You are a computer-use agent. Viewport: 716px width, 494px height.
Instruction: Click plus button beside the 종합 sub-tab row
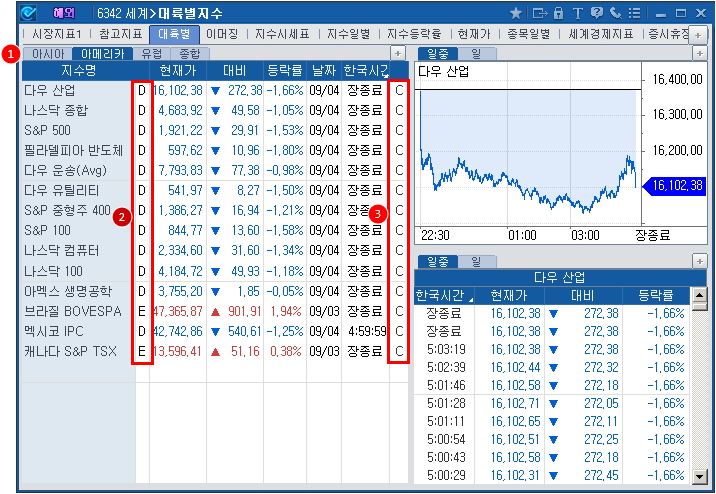click(398, 53)
